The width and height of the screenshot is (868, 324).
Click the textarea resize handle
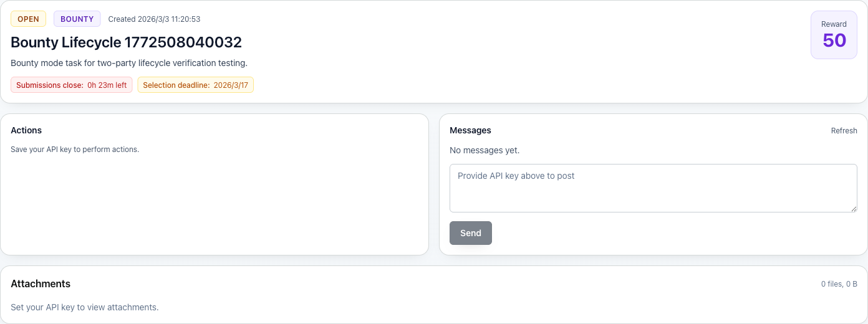tap(854, 208)
